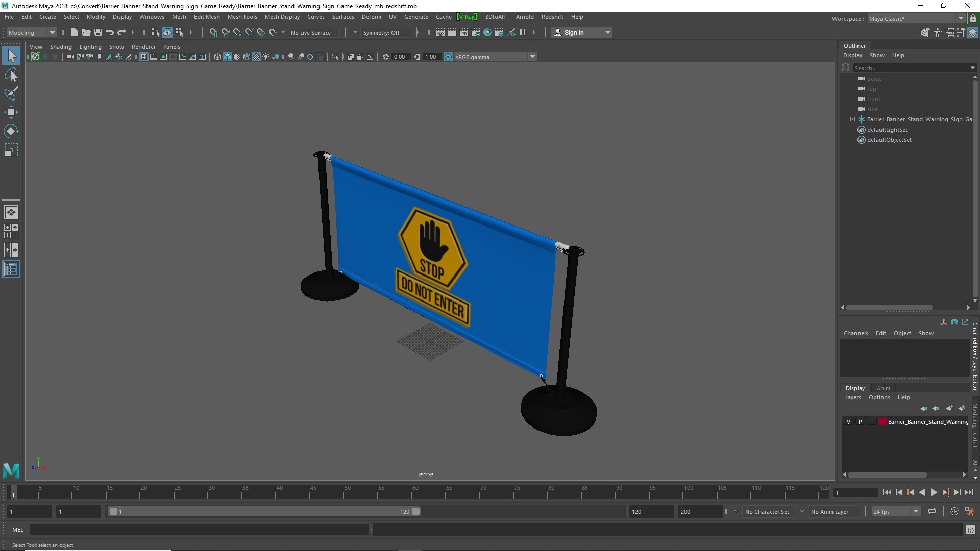Choose the Paint selection tool
Image resolution: width=980 pixels, height=551 pixels.
tap(11, 93)
